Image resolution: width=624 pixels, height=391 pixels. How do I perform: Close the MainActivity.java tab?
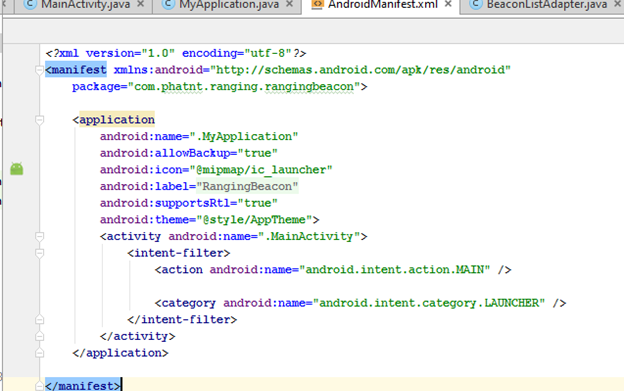pos(140,4)
